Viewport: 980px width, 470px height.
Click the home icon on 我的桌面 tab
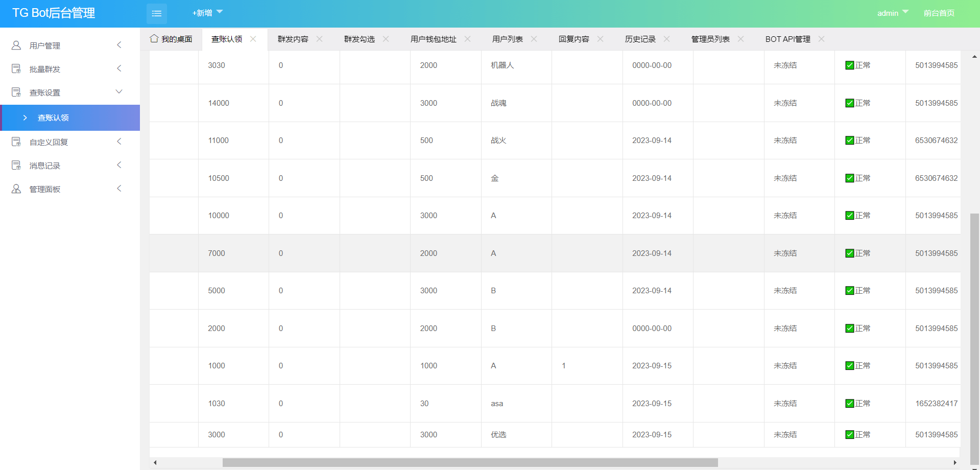tap(154, 39)
